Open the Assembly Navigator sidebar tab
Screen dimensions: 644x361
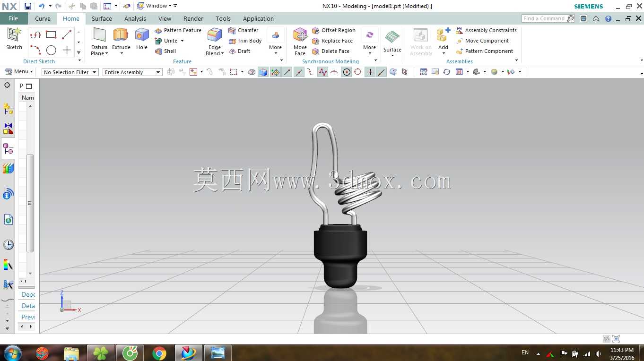point(8,109)
